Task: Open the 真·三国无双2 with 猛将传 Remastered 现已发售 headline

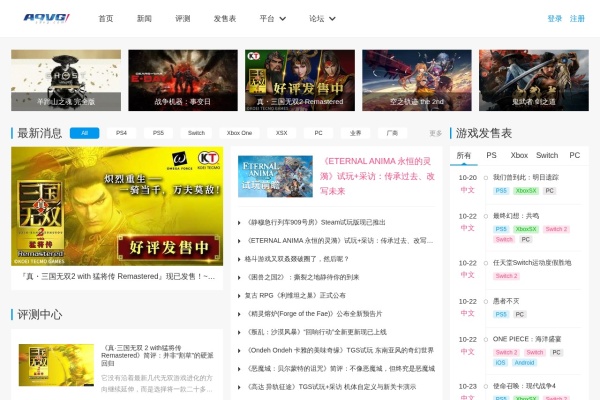Action: click(x=118, y=276)
